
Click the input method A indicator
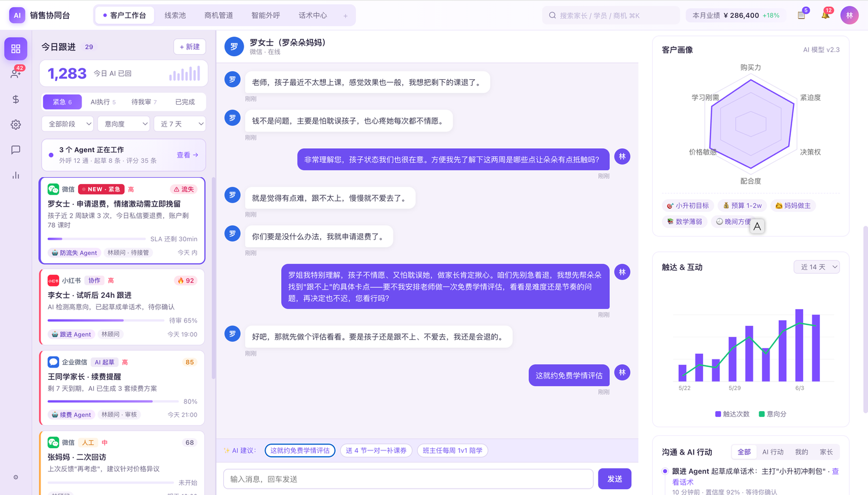pos(757,226)
